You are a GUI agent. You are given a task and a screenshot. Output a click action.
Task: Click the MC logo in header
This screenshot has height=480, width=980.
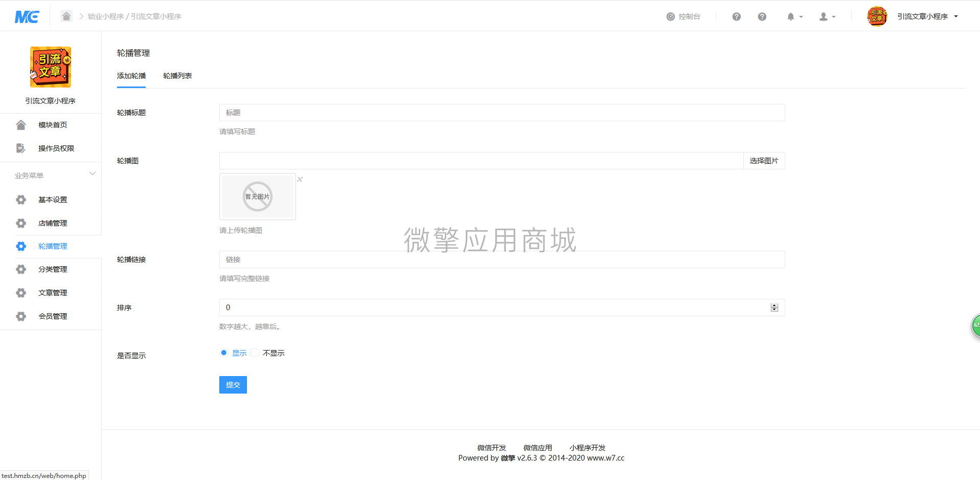pos(27,17)
